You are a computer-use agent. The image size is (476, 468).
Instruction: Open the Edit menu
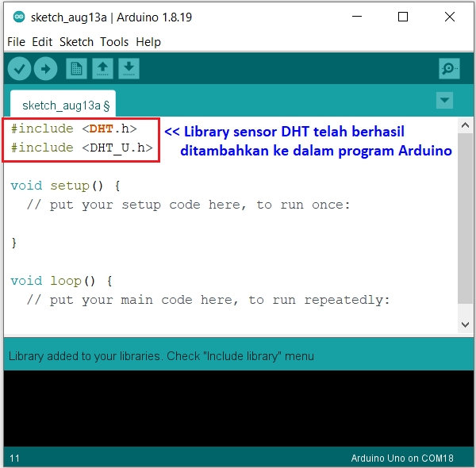coord(42,42)
